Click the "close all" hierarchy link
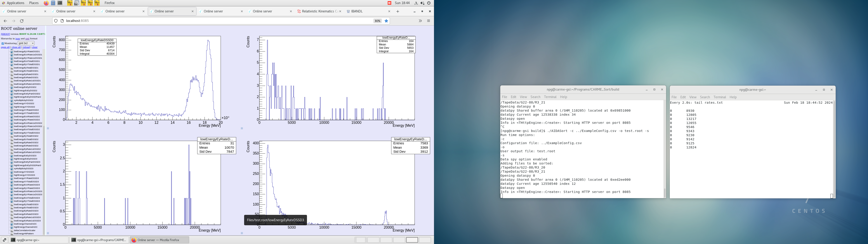 pyautogui.click(x=16, y=47)
